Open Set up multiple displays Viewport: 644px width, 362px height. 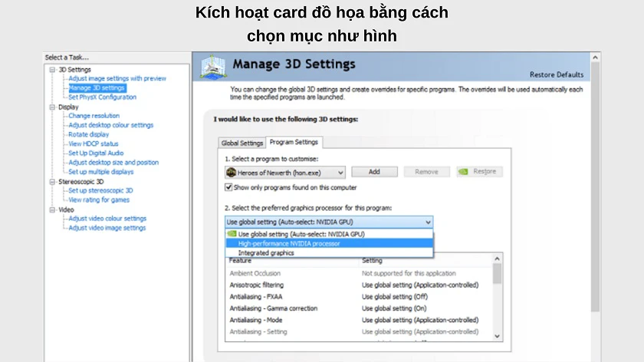pos(101,172)
